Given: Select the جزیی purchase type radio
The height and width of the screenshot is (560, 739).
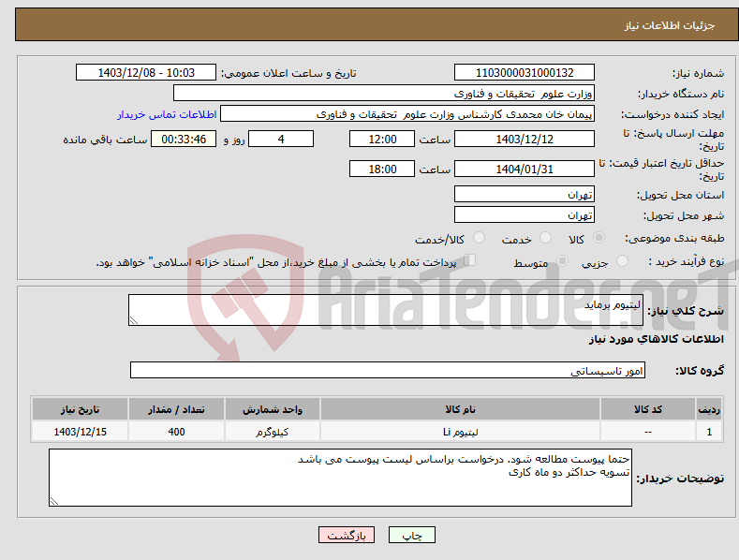Looking at the screenshot, I should [622, 261].
